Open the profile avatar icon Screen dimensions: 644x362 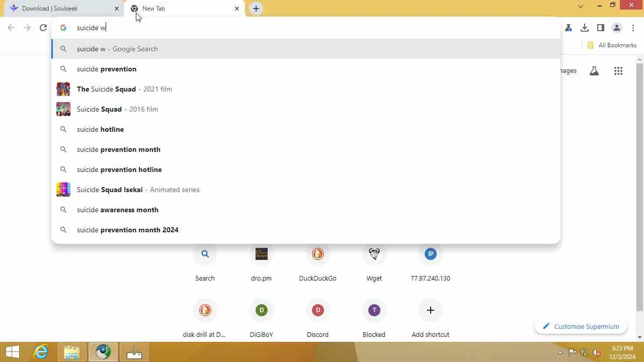[617, 28]
